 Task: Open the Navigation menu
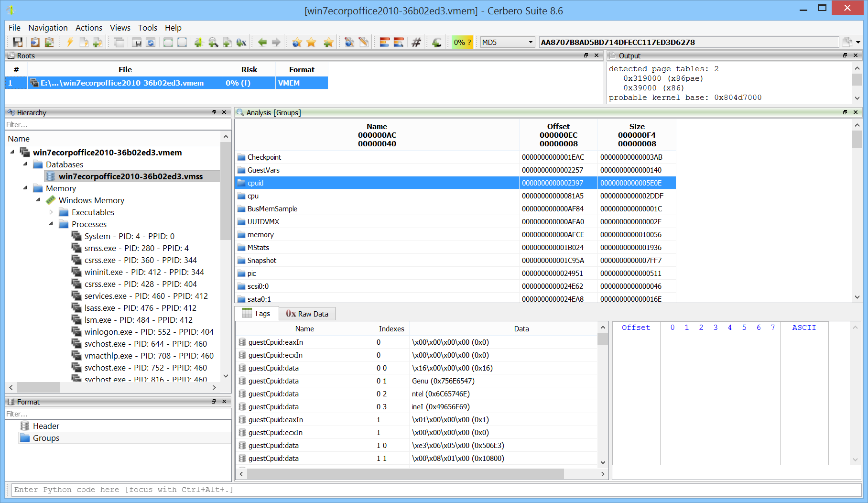tap(48, 28)
